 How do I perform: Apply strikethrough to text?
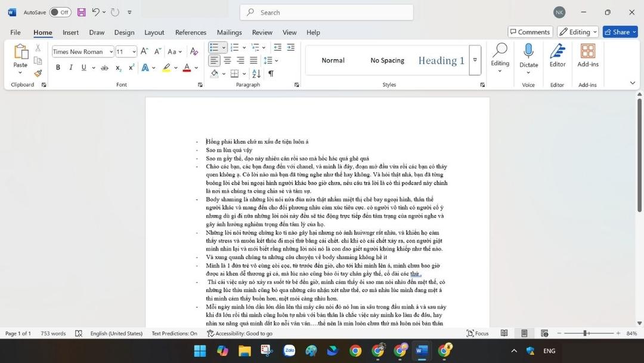pyautogui.click(x=105, y=67)
